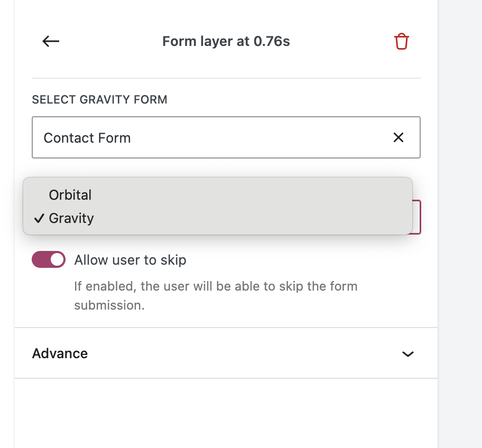Click the back arrow icon
The height and width of the screenshot is (448, 482).
pos(51,41)
